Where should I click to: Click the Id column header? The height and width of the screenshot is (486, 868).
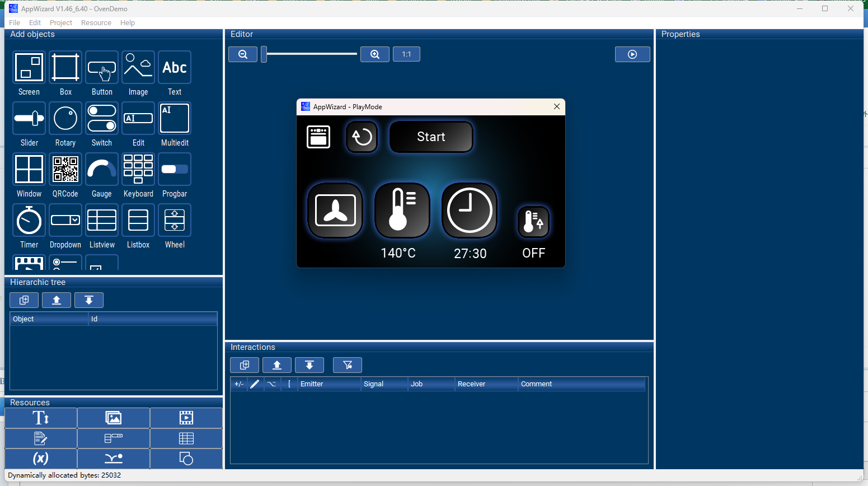coord(153,319)
